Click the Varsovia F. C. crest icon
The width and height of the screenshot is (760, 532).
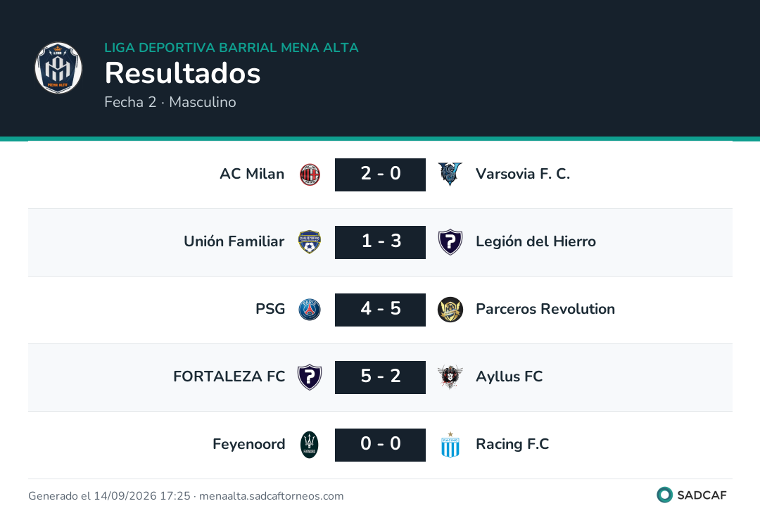[x=450, y=175]
